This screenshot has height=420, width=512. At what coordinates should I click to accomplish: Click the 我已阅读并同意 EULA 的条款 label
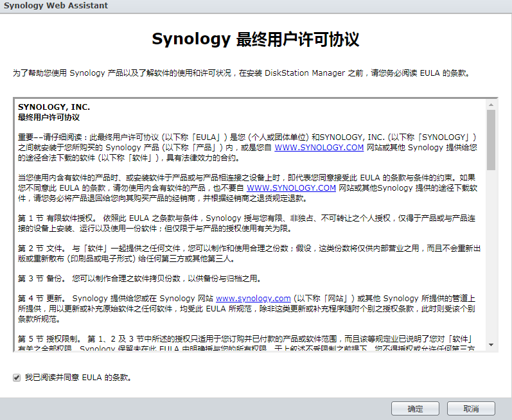78,378
